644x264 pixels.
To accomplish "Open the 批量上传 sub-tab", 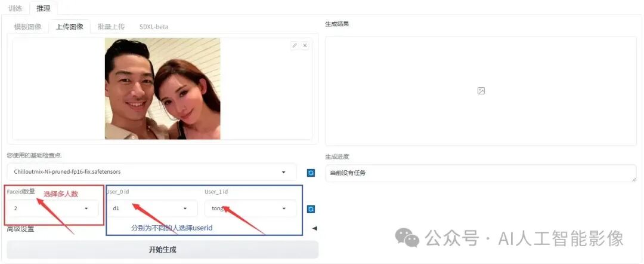I will coord(111,26).
